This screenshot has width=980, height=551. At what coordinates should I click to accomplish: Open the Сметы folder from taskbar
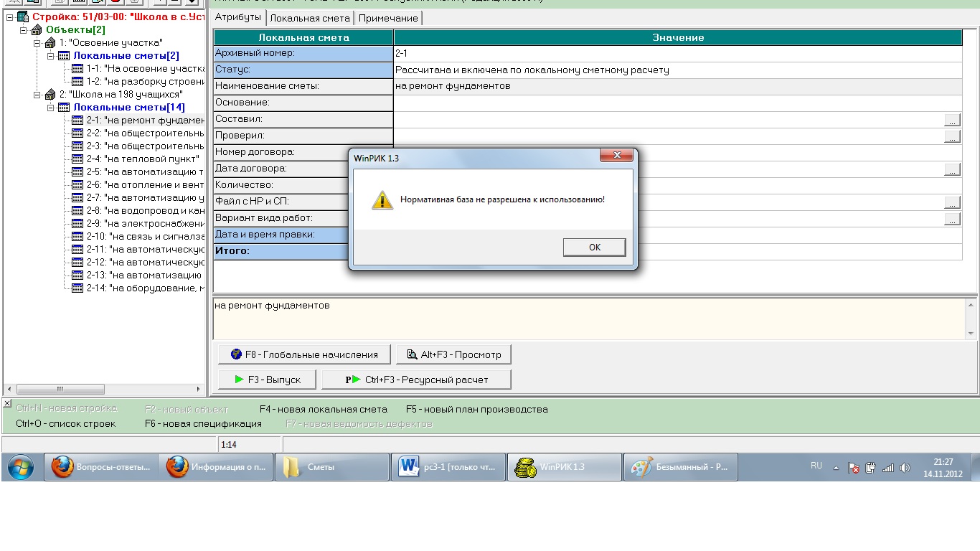pyautogui.click(x=333, y=467)
